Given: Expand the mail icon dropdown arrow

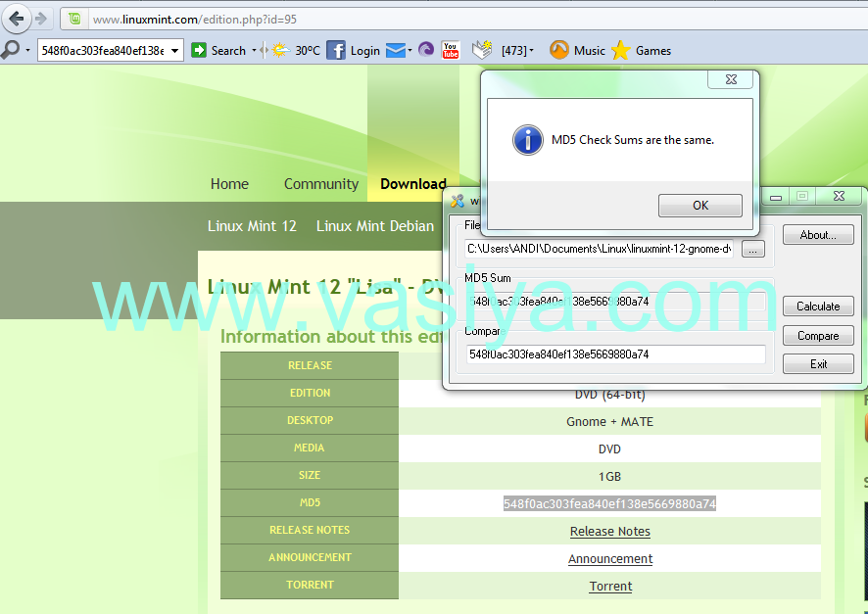Looking at the screenshot, I should (x=410, y=50).
